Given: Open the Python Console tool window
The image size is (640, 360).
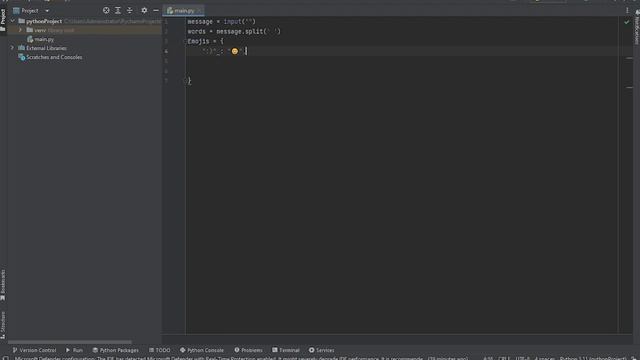Looking at the screenshot, I should coord(202,350).
